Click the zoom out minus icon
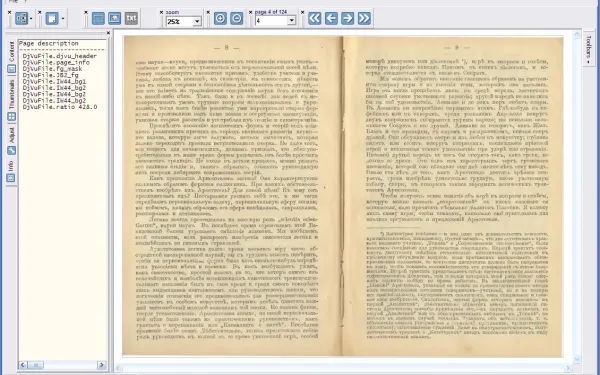This screenshot has height=375, width=600. point(237,18)
